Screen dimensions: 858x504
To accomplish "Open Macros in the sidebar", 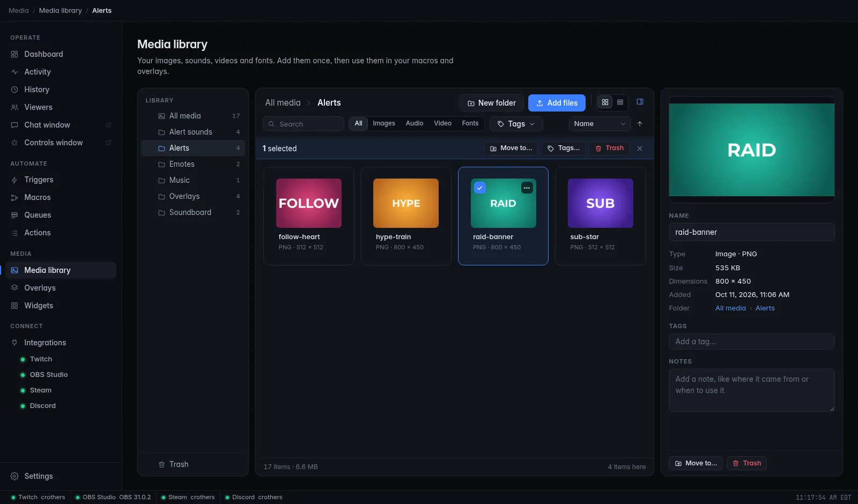I will (61, 197).
